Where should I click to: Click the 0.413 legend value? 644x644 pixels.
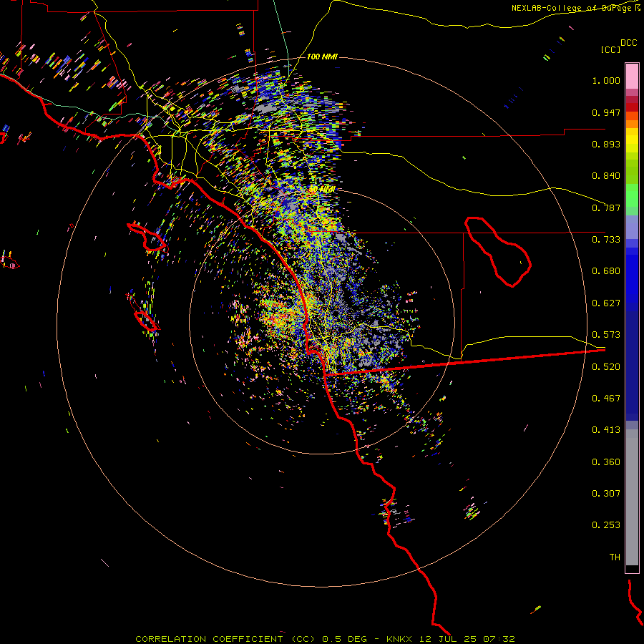[x=606, y=430]
